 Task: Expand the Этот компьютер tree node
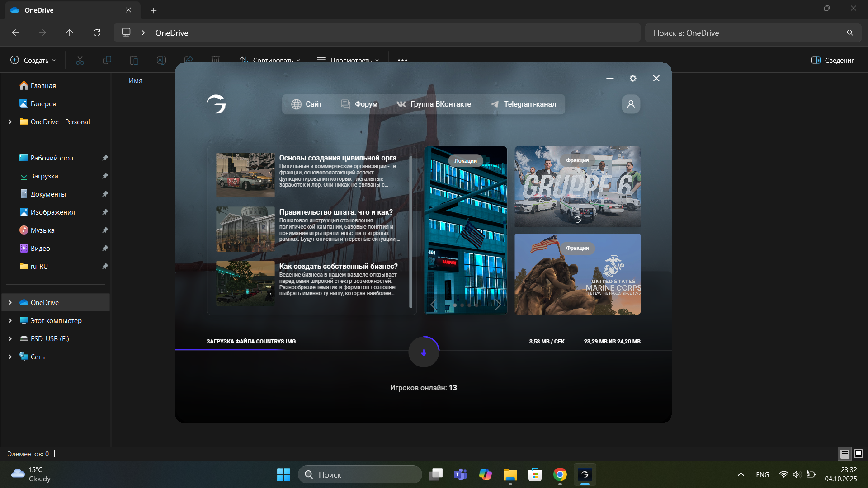tap(10, 320)
